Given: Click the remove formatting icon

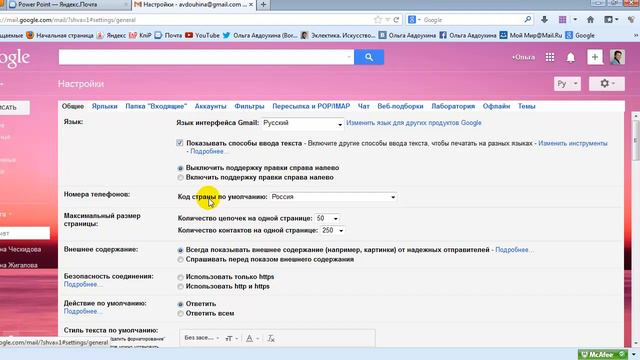Looking at the screenshot, I should tap(271, 338).
